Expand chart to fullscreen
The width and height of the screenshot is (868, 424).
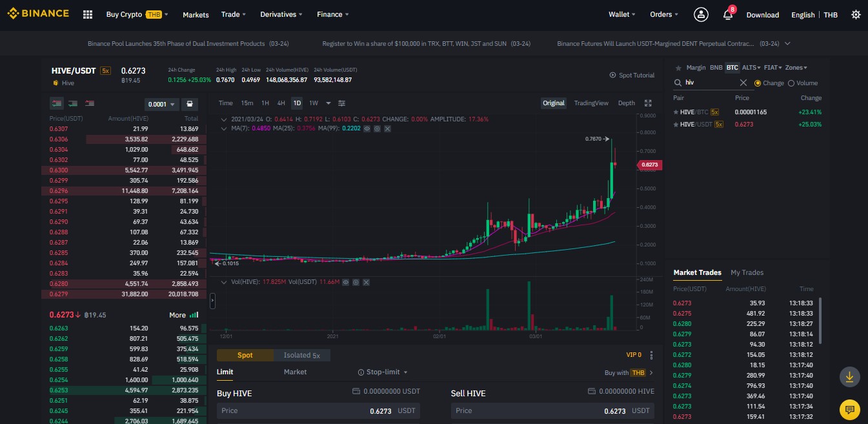pos(648,103)
